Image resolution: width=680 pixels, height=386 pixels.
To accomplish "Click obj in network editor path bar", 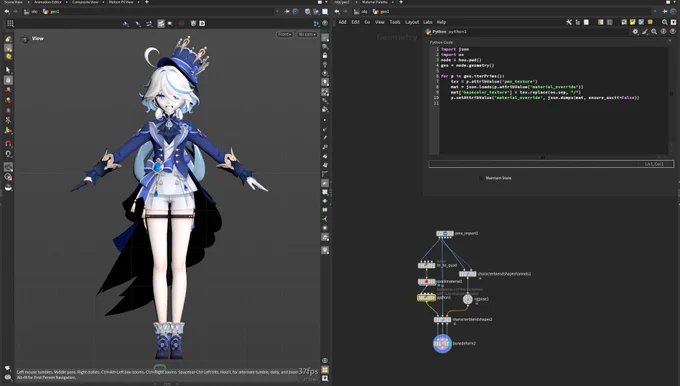I will tap(361, 12).
